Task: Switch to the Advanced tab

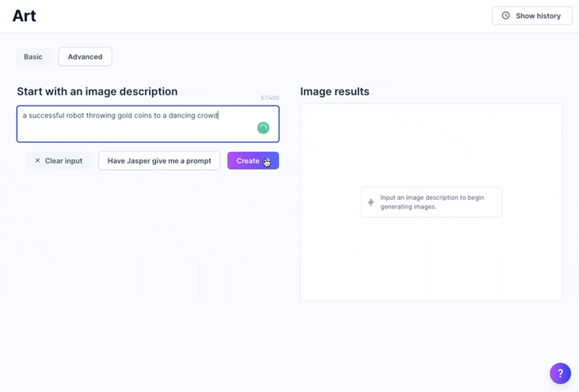Action: (85, 57)
